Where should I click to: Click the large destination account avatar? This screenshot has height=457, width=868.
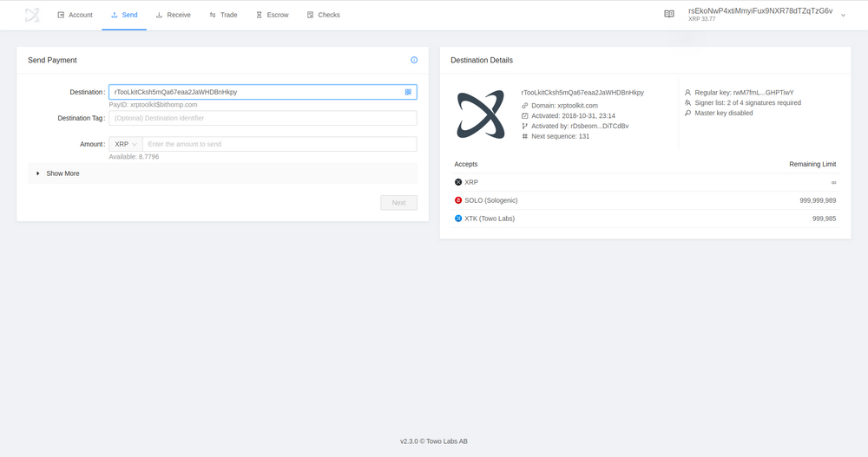(x=481, y=114)
